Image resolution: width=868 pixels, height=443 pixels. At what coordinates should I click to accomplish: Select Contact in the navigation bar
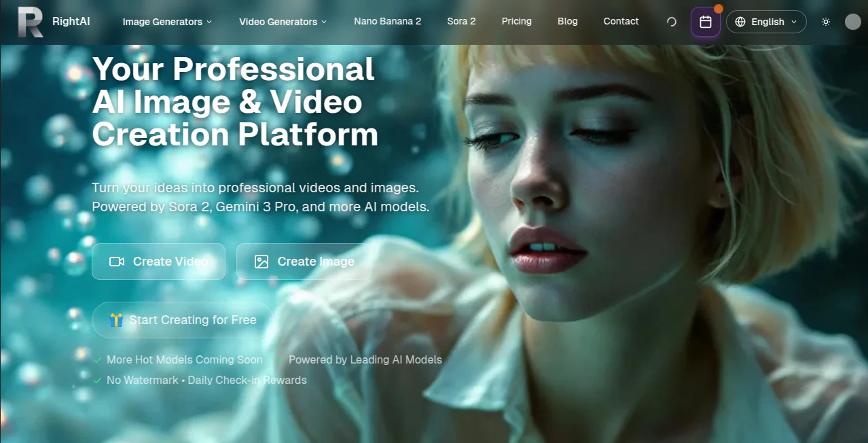coord(620,21)
